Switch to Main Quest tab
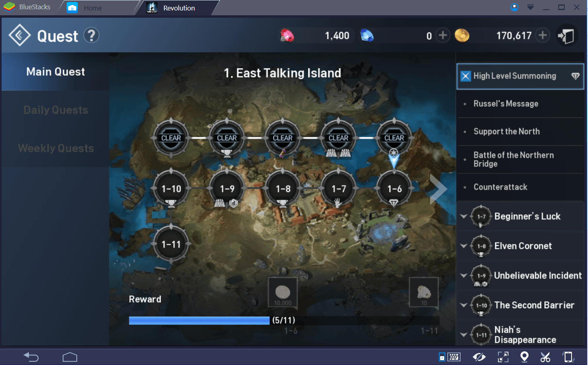This screenshot has width=588, height=365. pyautogui.click(x=55, y=72)
